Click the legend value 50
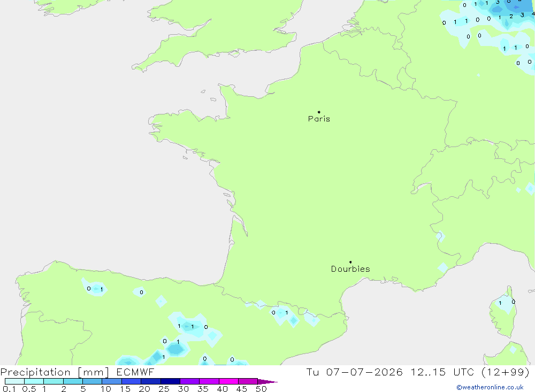535x392 pixels. (262, 389)
